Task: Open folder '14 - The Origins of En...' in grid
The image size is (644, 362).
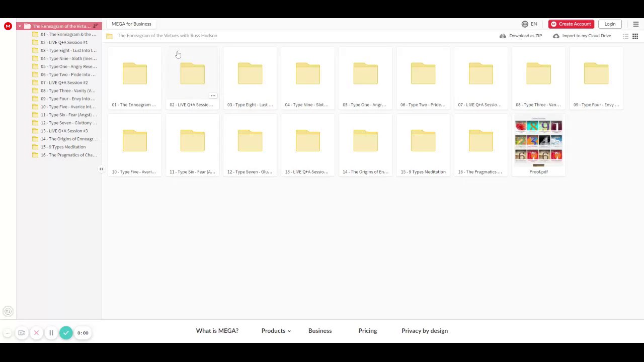Action: pyautogui.click(x=365, y=145)
